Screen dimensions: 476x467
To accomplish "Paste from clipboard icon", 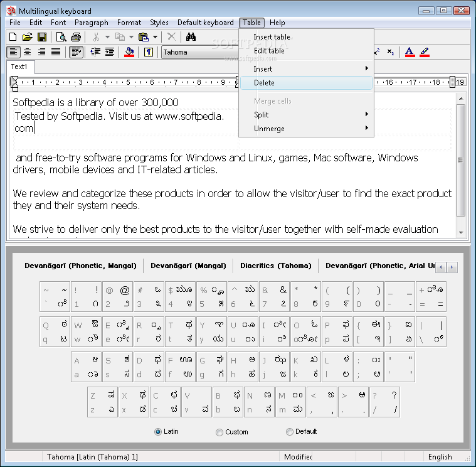I will [143, 37].
